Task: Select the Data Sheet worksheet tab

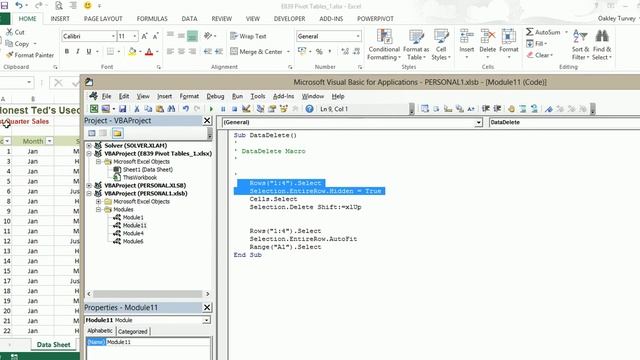Action: 53,344
